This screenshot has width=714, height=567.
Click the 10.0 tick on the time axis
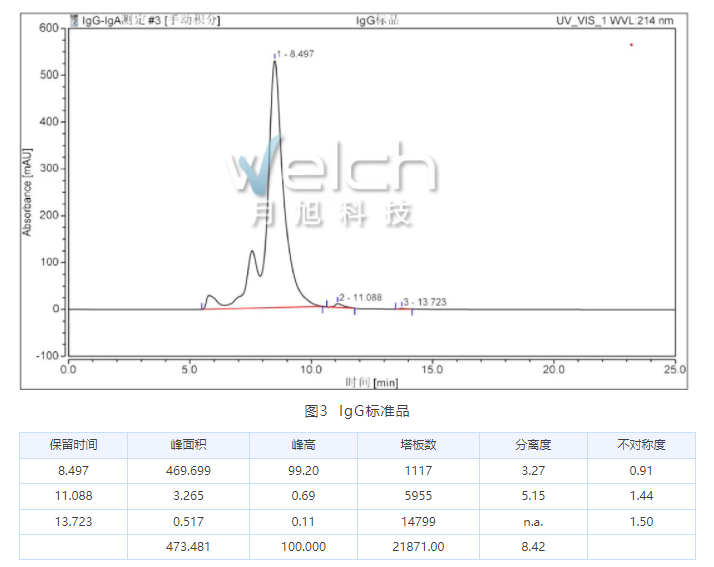311,369
